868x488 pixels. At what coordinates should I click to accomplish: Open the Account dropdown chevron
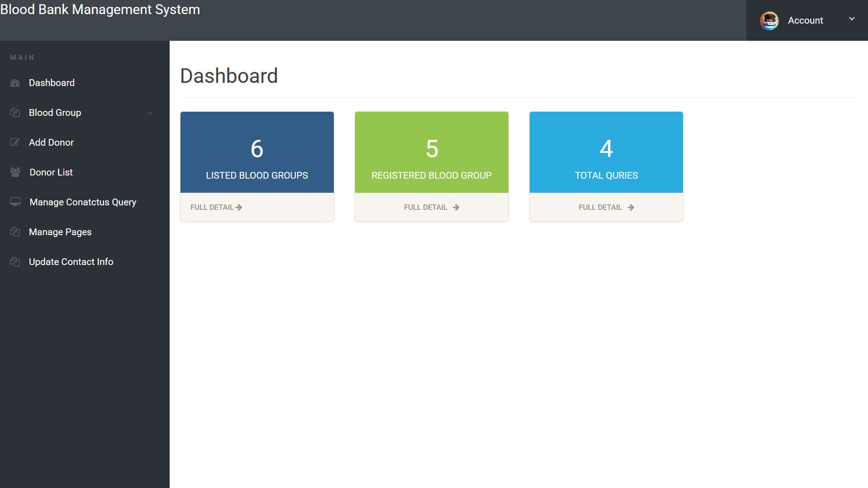852,19
